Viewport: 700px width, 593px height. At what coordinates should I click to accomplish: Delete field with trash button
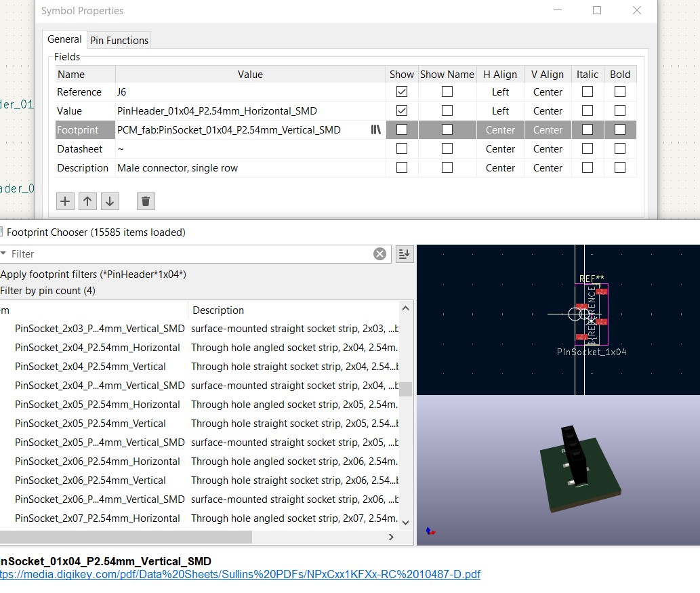[x=146, y=201]
